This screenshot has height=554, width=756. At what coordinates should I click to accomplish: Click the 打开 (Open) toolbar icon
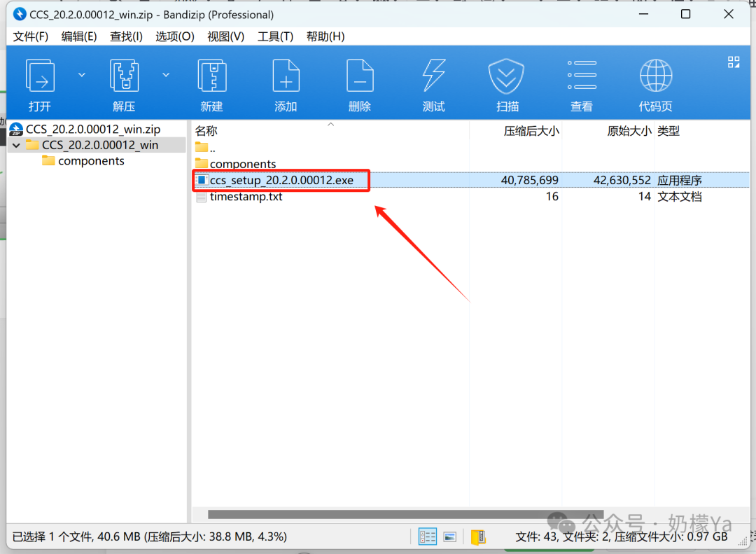(40, 75)
